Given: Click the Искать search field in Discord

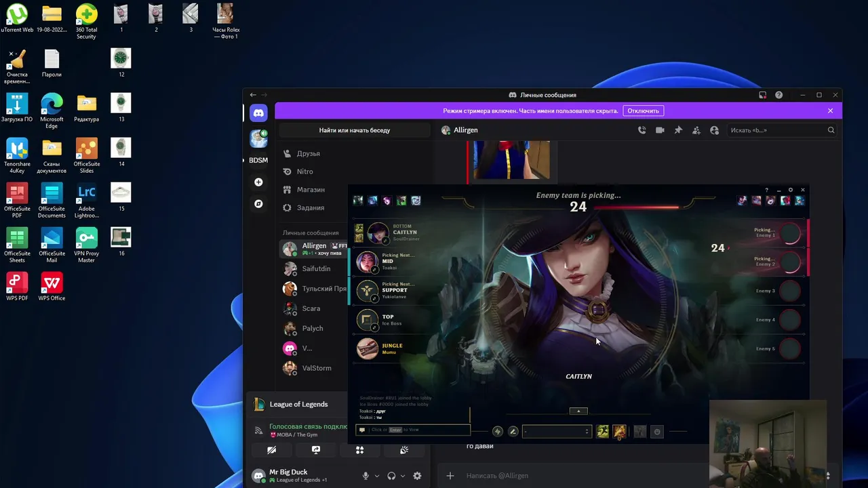Looking at the screenshot, I should (x=782, y=130).
